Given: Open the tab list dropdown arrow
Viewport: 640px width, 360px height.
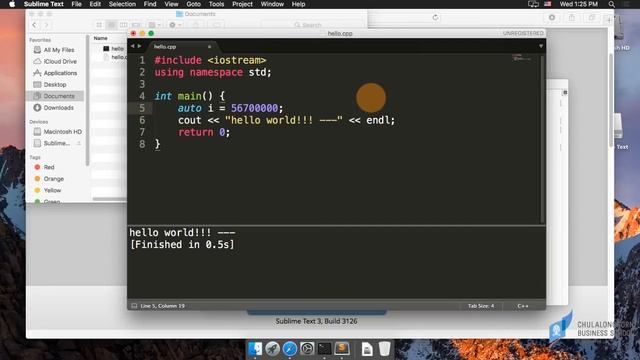Looking at the screenshot, I should [x=541, y=46].
